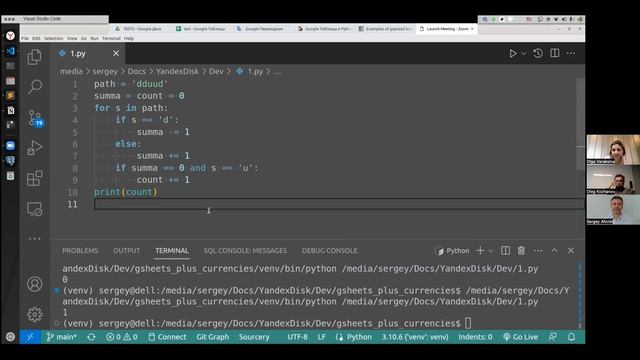Open the Manage gear menu

click(x=34, y=314)
